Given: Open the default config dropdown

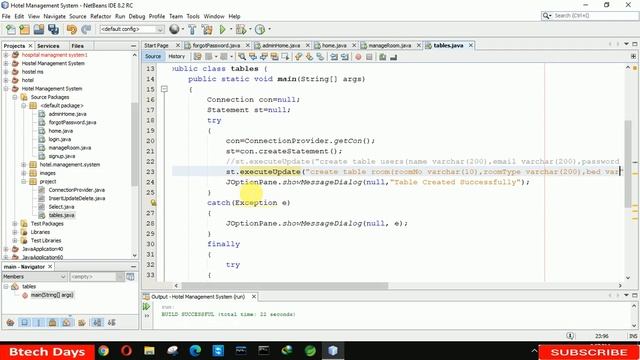Looking at the screenshot, I should [x=131, y=29].
